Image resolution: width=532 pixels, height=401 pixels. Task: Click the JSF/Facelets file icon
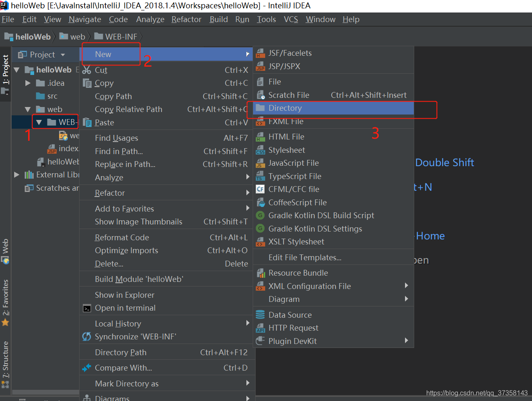pyautogui.click(x=260, y=53)
